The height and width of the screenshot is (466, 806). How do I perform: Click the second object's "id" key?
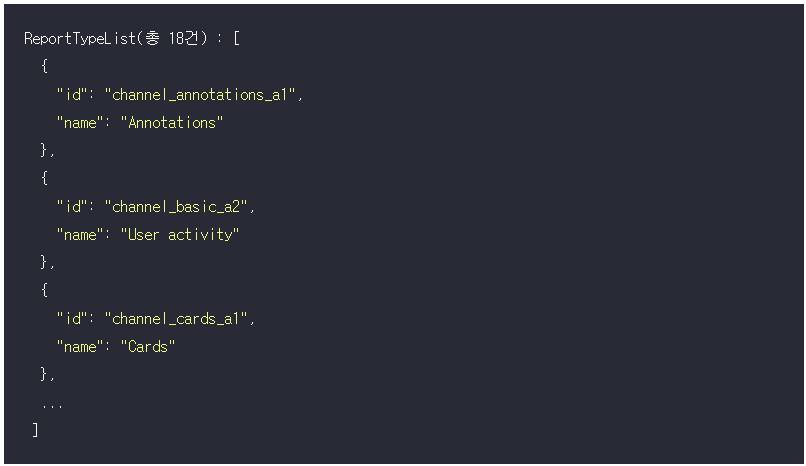point(72,207)
